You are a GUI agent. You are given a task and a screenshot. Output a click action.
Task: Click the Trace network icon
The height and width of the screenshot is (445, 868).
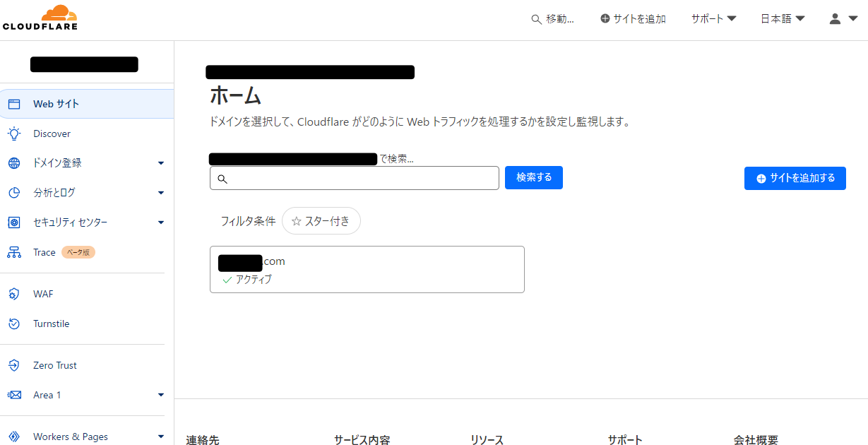click(x=14, y=252)
